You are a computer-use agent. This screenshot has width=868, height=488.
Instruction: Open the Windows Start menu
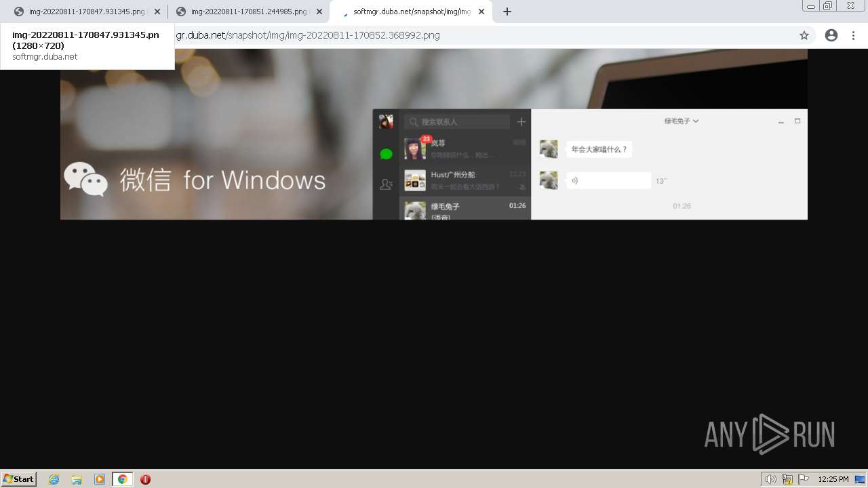pyautogui.click(x=19, y=479)
